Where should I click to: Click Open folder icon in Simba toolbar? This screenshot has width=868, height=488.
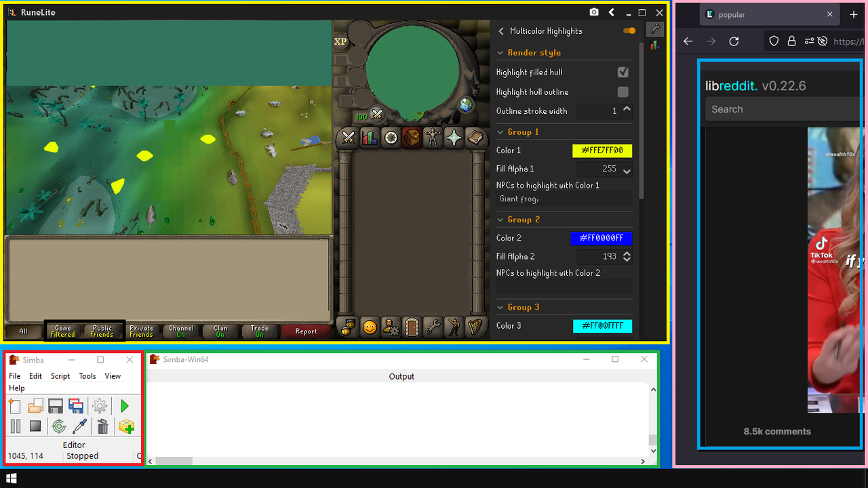click(35, 406)
